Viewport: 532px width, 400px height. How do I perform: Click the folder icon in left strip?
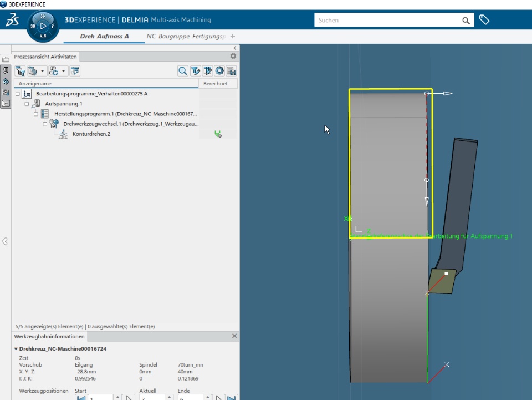coord(6,59)
